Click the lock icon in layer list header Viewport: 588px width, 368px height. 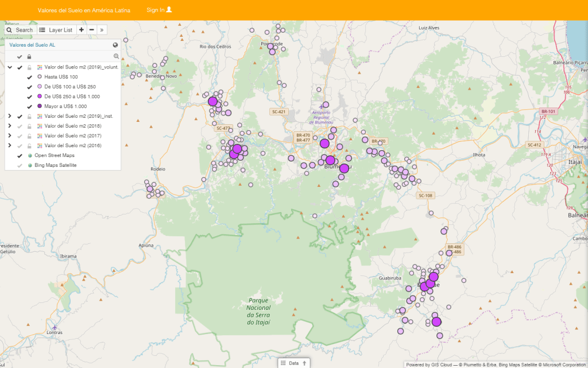tap(29, 56)
